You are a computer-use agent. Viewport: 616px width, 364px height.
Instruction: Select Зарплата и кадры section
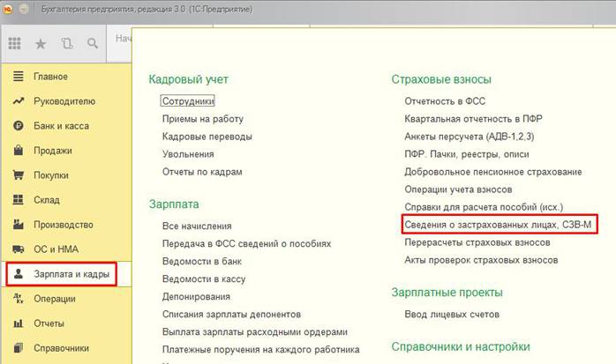click(71, 274)
